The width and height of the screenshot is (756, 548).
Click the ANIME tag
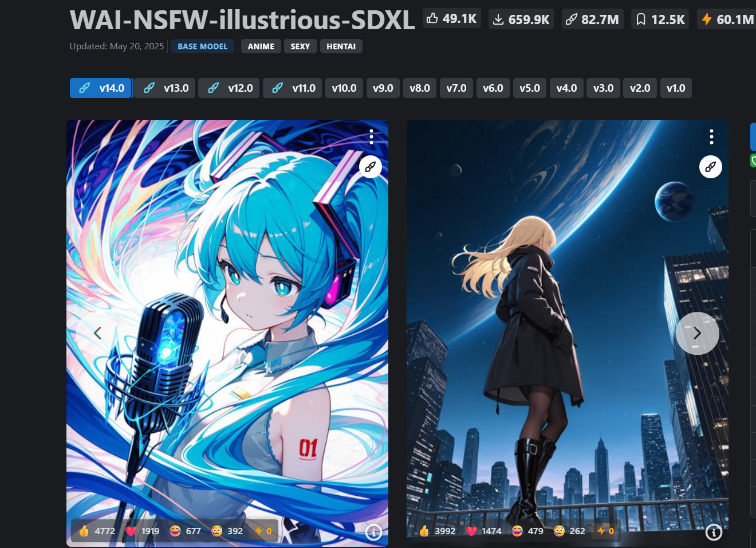(261, 46)
